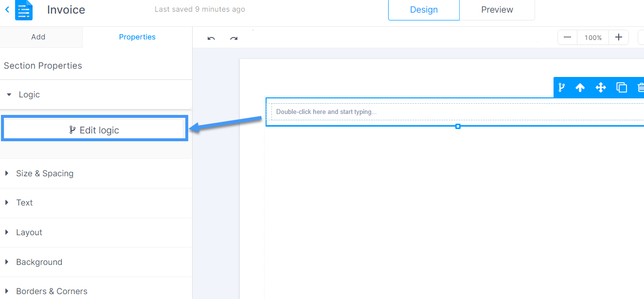Click the section's bottom resize handle

[458, 127]
